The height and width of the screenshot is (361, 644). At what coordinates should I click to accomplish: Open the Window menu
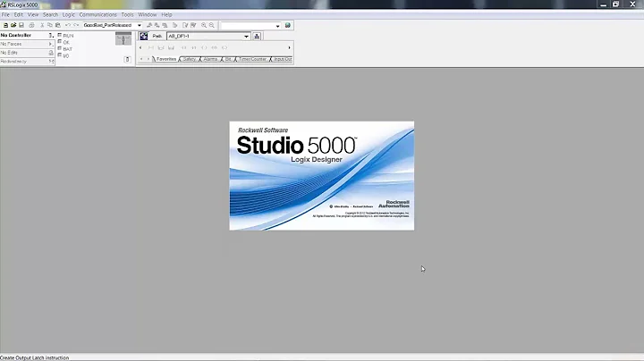(147, 14)
